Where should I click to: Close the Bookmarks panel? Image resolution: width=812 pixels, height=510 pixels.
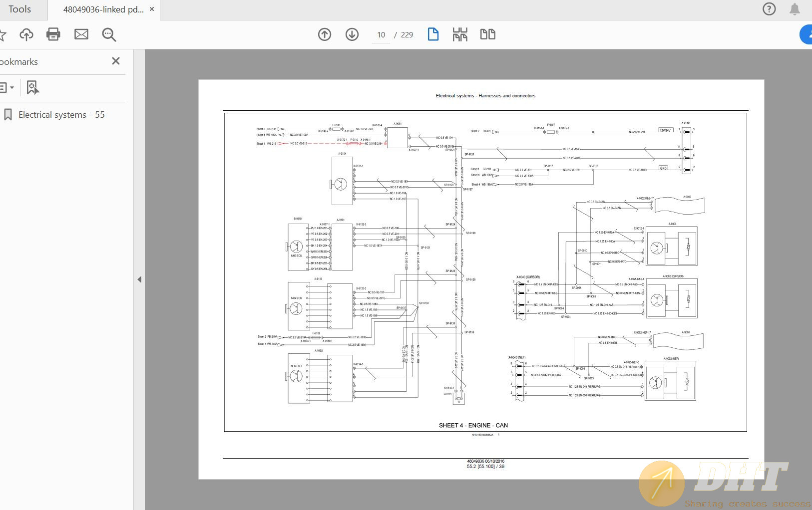116,61
